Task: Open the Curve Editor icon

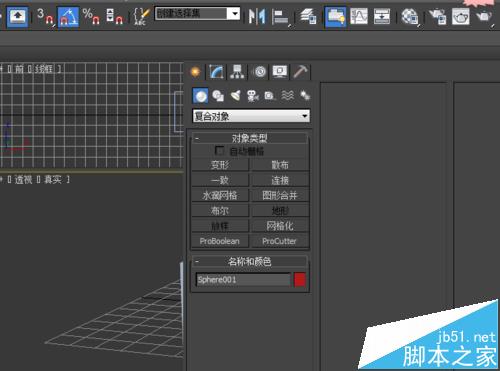Action: (x=359, y=17)
